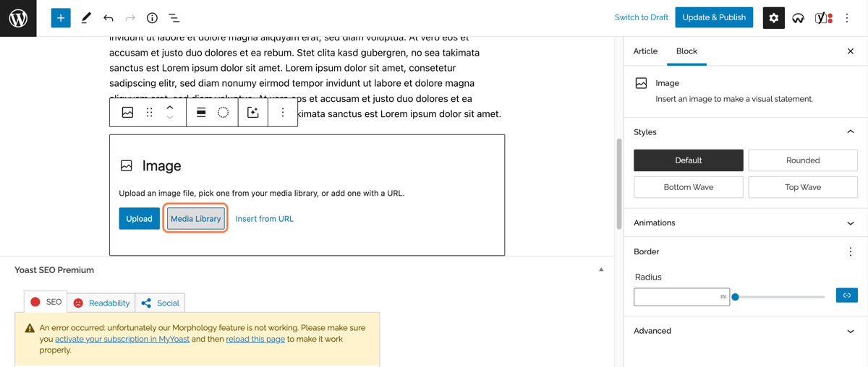Click the border Radius slider handle
868x367 pixels.
coord(735,297)
